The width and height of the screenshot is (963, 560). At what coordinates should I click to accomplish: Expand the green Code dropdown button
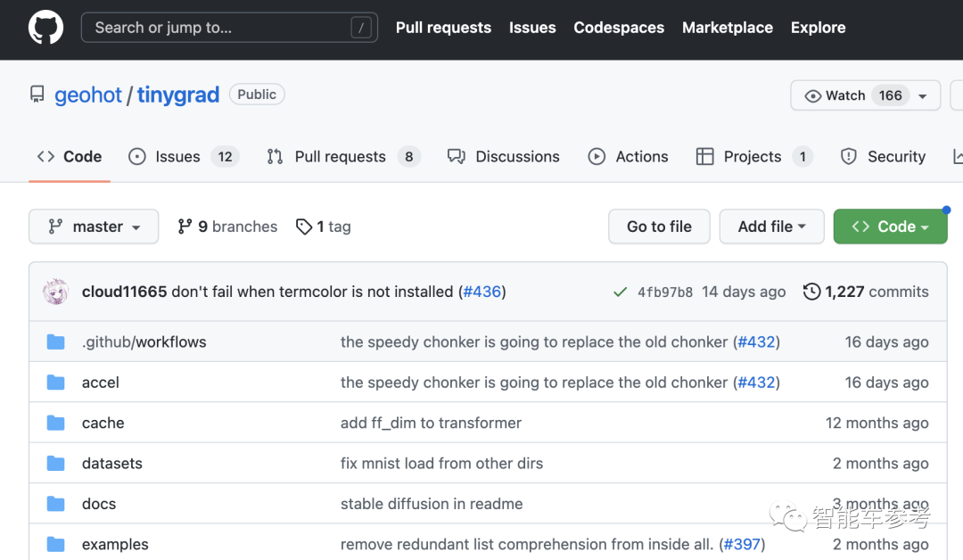890,226
